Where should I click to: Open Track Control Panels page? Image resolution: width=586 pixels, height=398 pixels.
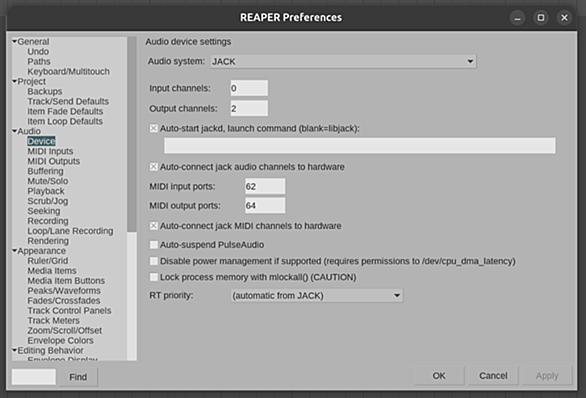pos(69,311)
